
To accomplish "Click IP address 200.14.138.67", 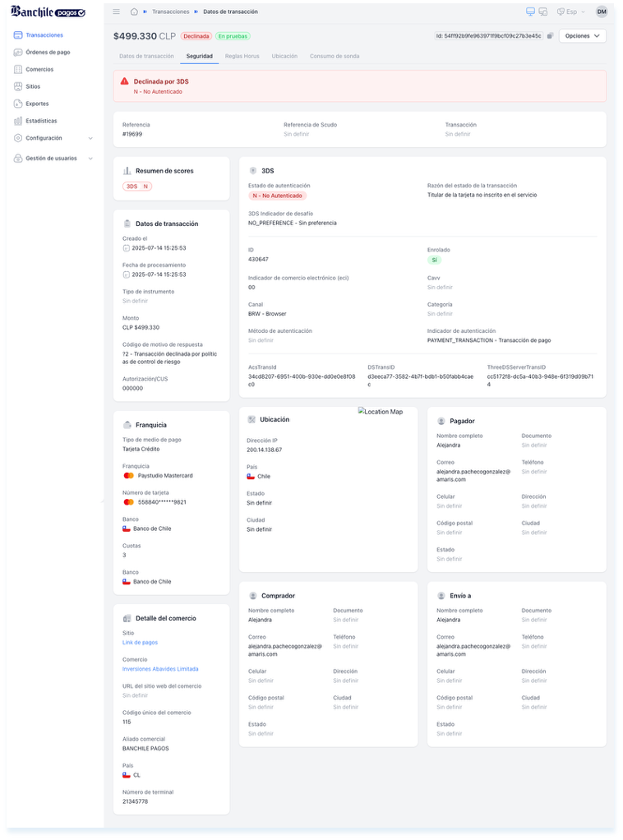I will click(264, 450).
